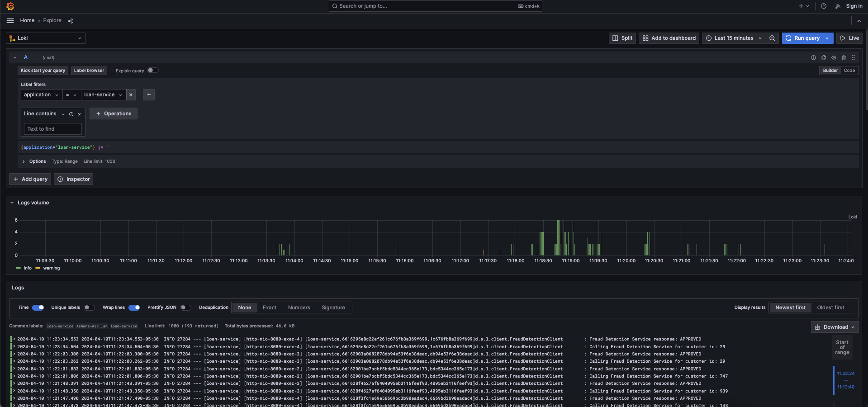The height and width of the screenshot is (407, 868).
Task: Click the Add query button
Action: coord(30,179)
